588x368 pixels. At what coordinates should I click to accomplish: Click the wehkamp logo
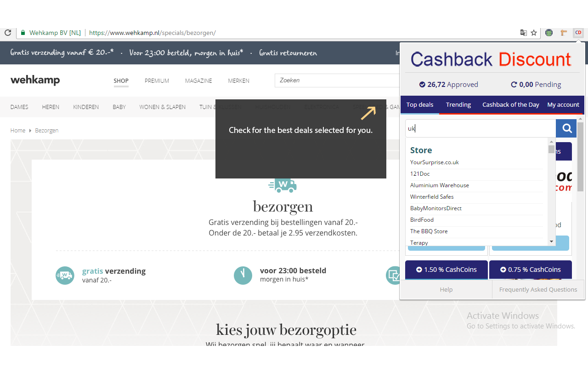[35, 80]
